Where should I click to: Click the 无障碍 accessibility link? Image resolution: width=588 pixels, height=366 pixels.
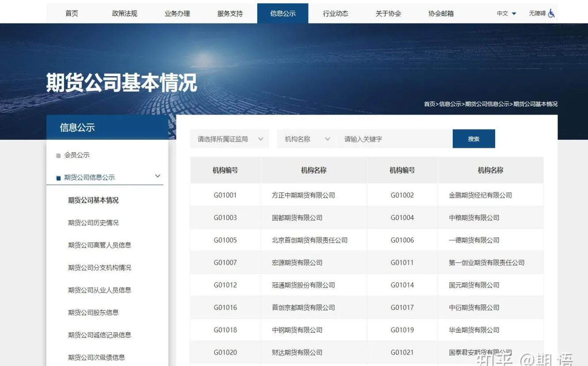[537, 14]
